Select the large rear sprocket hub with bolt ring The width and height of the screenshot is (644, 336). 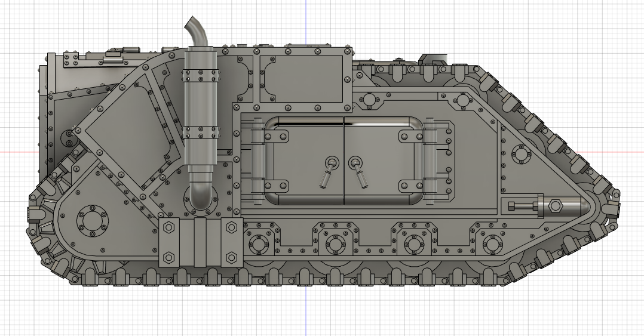(93, 221)
